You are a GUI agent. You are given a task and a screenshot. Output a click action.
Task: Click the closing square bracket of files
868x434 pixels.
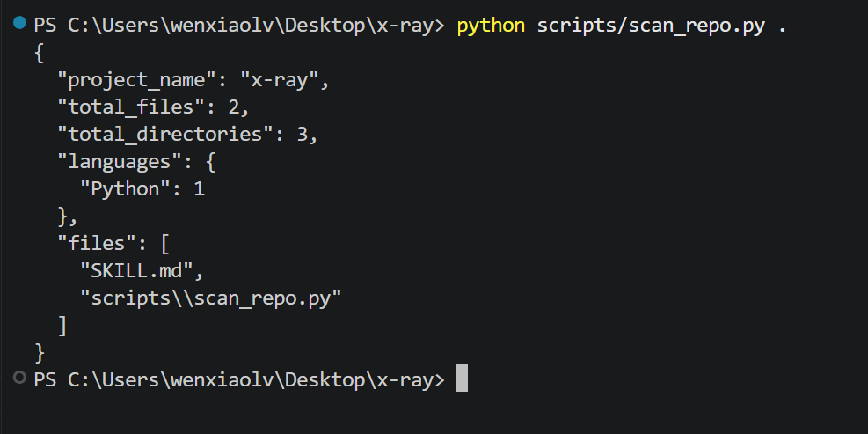(62, 326)
